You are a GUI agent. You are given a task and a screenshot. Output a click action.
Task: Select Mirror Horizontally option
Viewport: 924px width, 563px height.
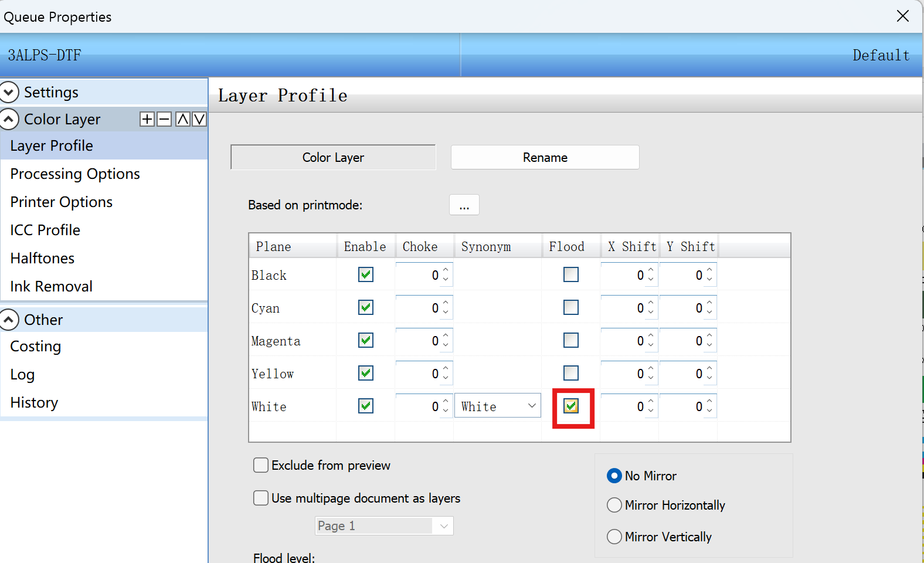point(614,505)
